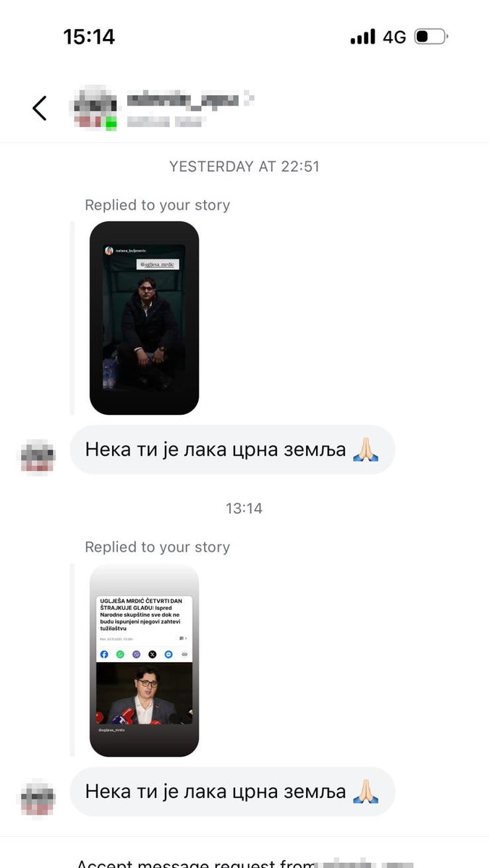Screen dimensions: 489x868
Task: Tap the copy-link icon in the article story
Action: [x=184, y=654]
